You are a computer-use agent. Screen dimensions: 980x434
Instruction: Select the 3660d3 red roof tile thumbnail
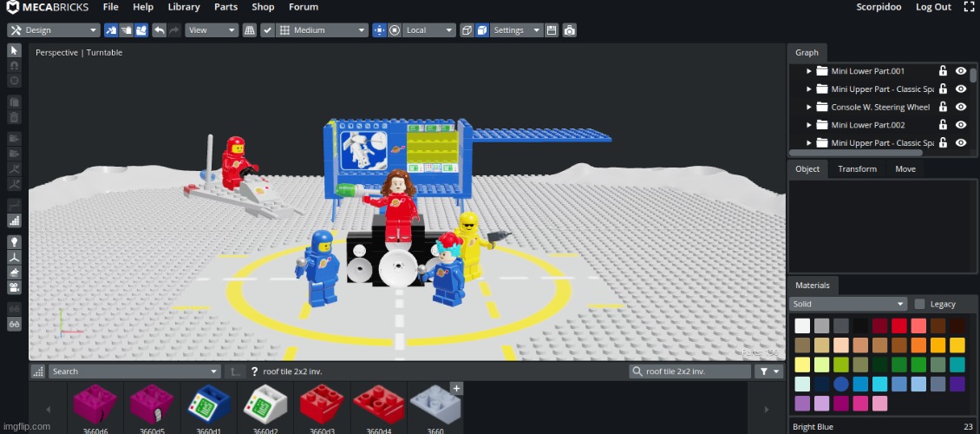click(321, 406)
